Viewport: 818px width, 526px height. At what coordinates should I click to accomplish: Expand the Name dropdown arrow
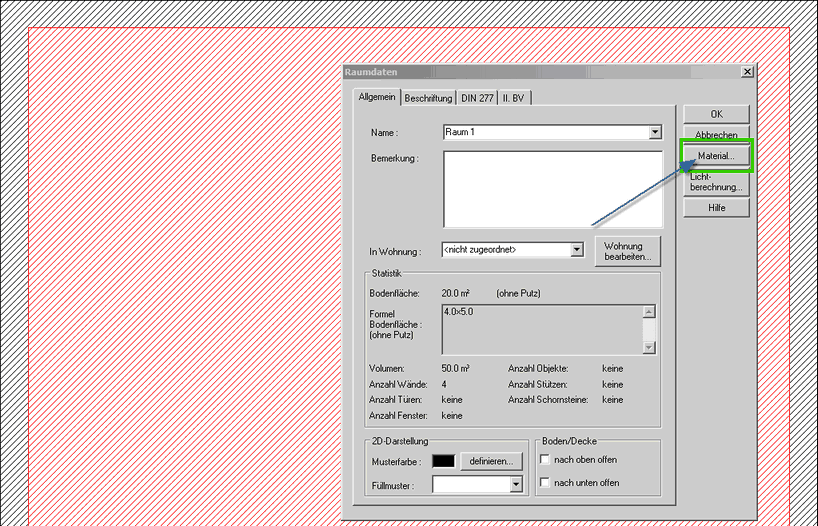coord(655,132)
